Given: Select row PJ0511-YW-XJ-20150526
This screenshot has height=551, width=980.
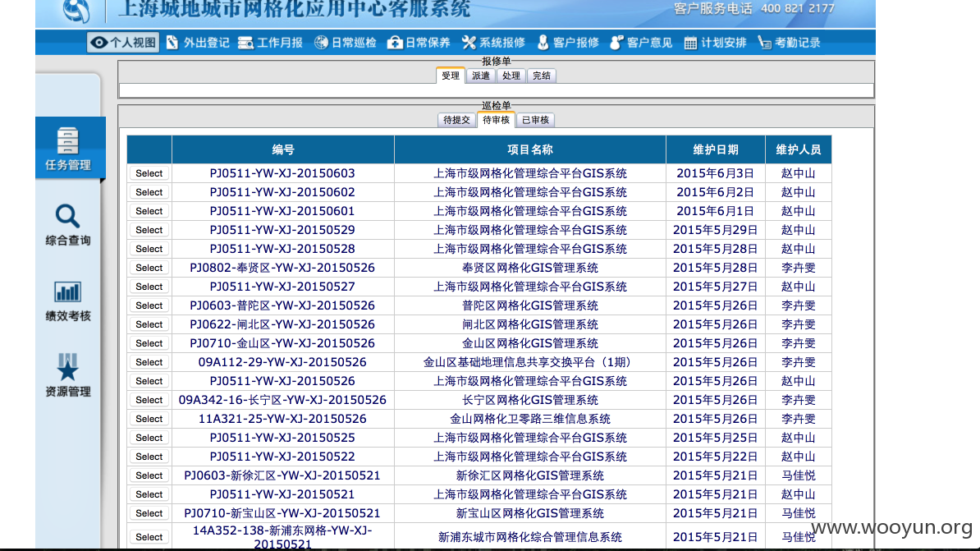Looking at the screenshot, I should pos(149,381).
